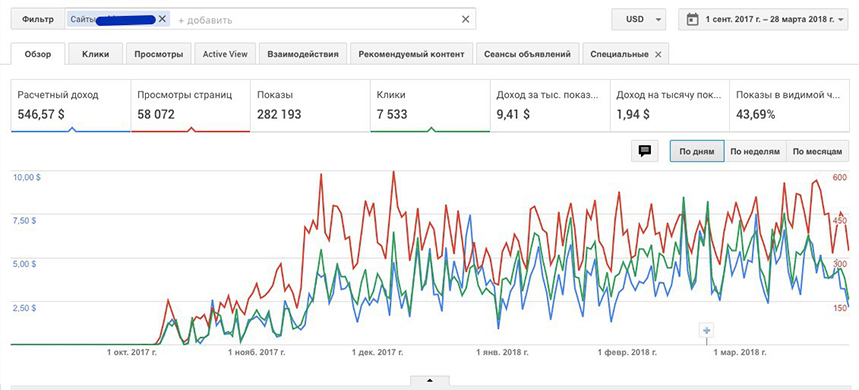Toggle the Клики metric card
This screenshot has height=390, width=859.
430,105
